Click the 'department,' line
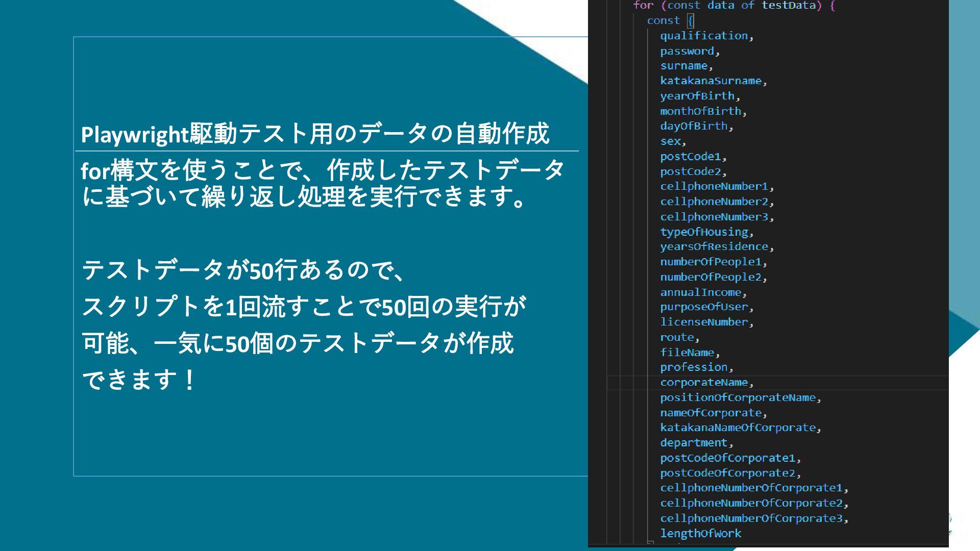 (x=697, y=443)
